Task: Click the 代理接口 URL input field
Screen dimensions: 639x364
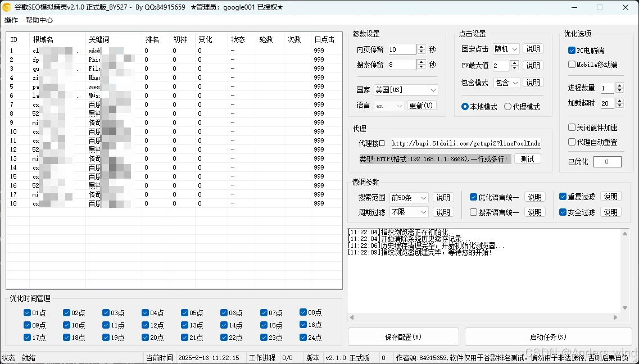Action: click(466, 144)
